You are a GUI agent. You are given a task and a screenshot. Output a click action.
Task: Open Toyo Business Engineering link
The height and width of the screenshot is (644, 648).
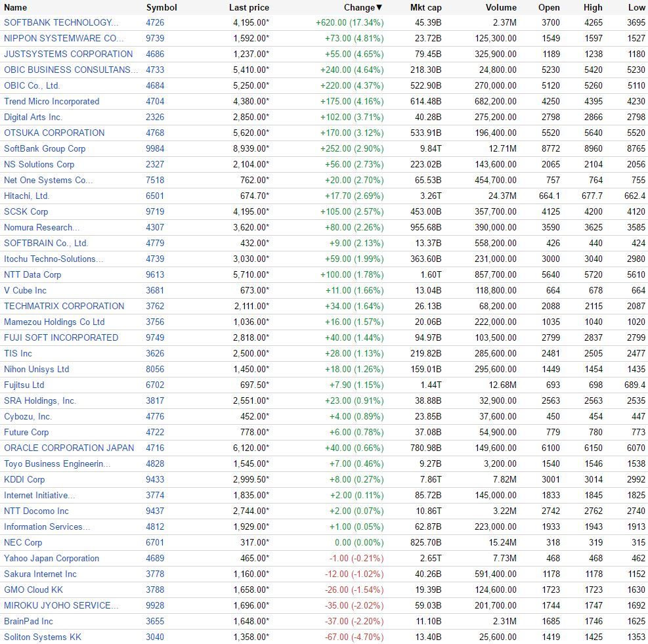click(x=57, y=463)
